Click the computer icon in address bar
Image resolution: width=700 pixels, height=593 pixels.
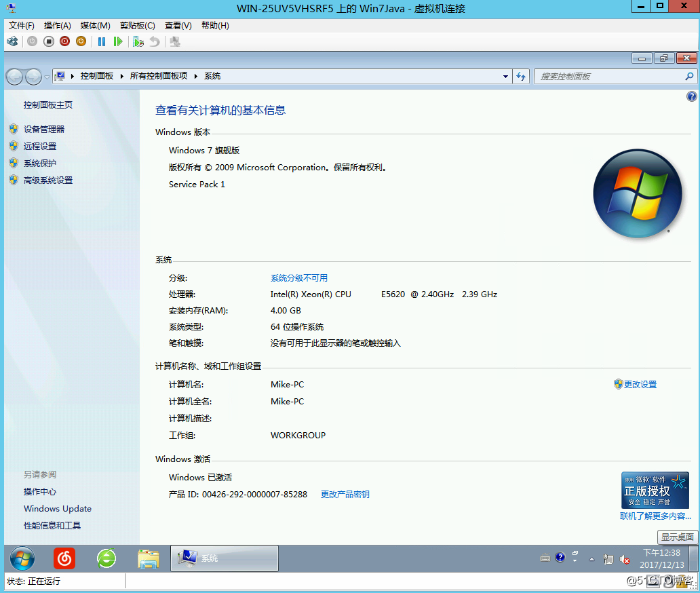(x=60, y=76)
